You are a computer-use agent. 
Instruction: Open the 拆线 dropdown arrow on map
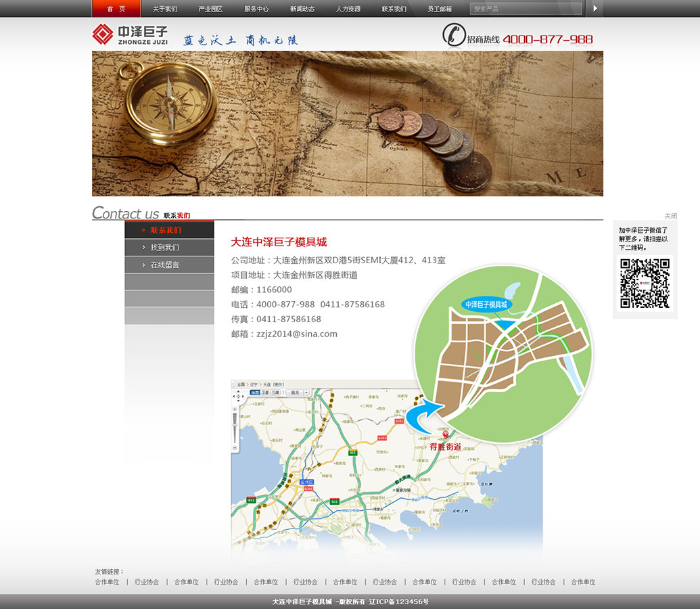click(306, 392)
